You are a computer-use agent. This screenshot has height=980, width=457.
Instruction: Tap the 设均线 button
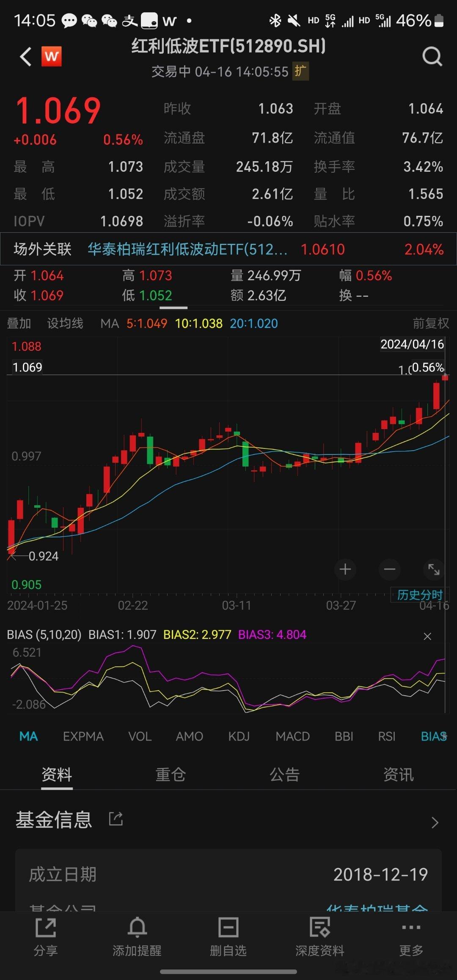click(65, 323)
